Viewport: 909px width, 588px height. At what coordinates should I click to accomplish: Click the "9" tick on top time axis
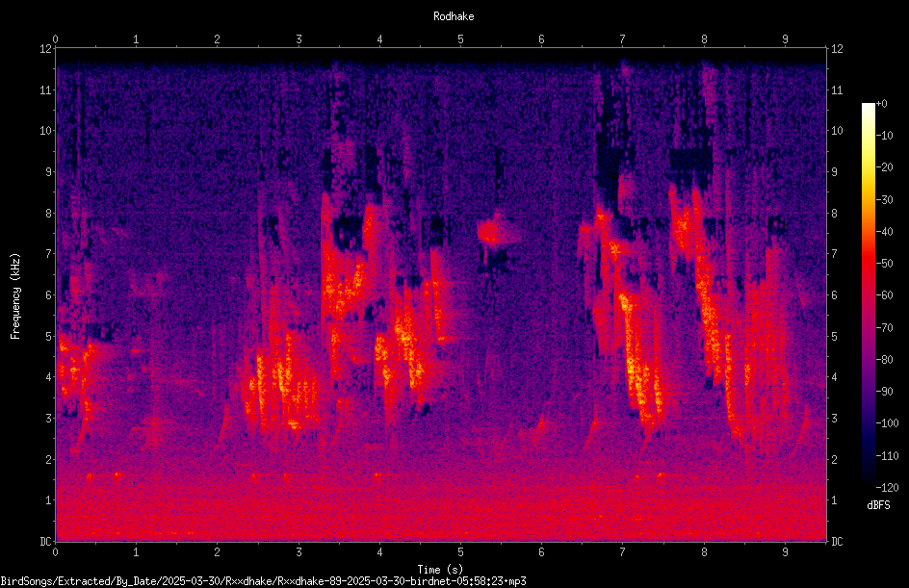(785, 38)
